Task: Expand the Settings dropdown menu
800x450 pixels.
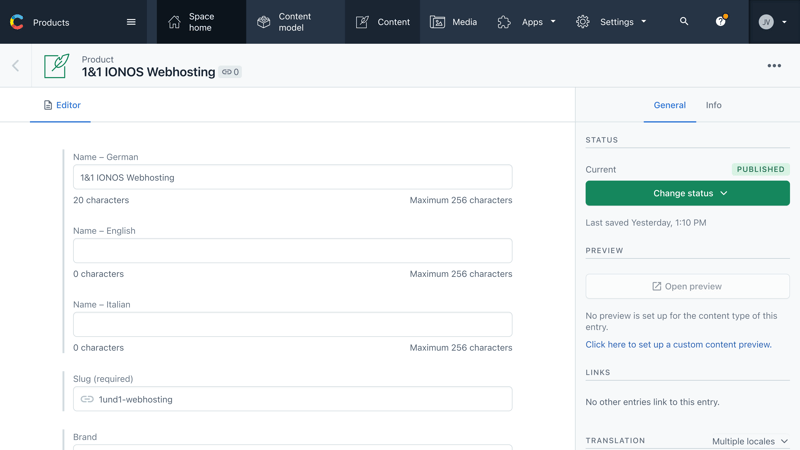Action: point(611,22)
